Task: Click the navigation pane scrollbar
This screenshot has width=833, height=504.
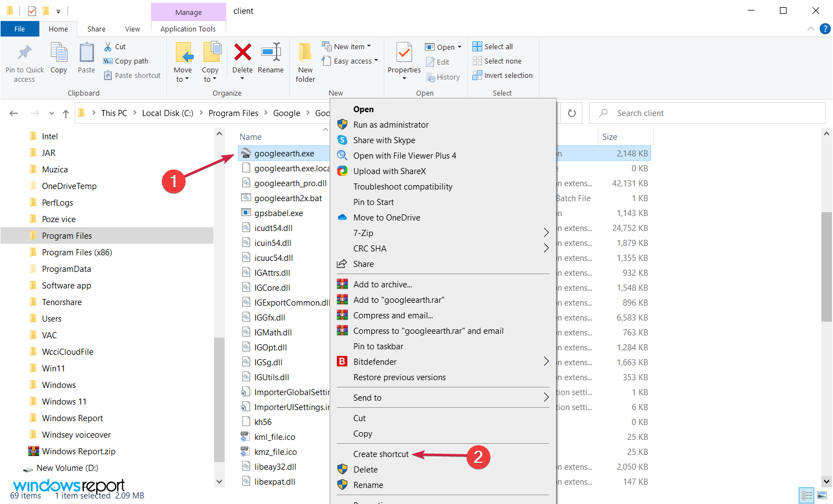Action: click(219, 399)
